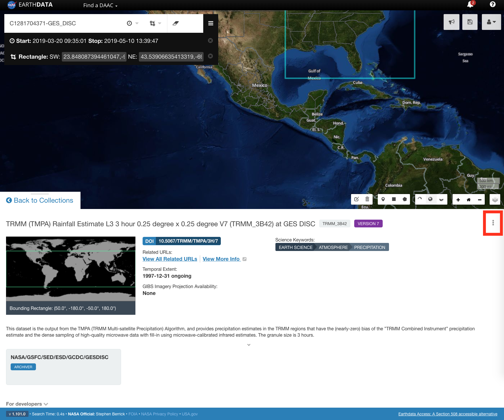Open the notifications bell
The width and height of the screenshot is (504, 420).
pyautogui.click(x=470, y=4)
